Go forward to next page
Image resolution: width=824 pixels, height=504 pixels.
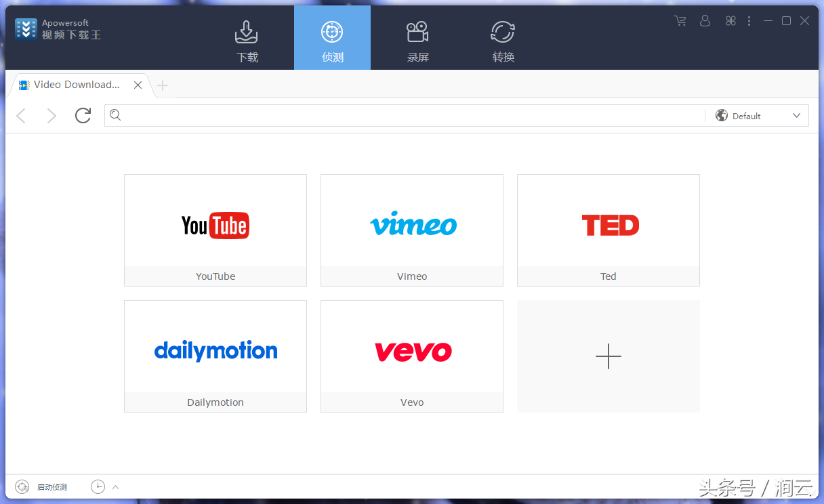point(52,116)
